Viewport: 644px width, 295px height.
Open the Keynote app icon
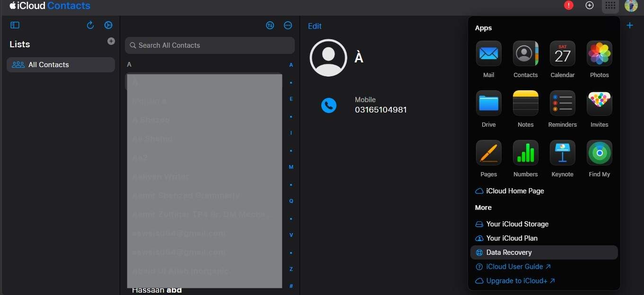pyautogui.click(x=562, y=153)
